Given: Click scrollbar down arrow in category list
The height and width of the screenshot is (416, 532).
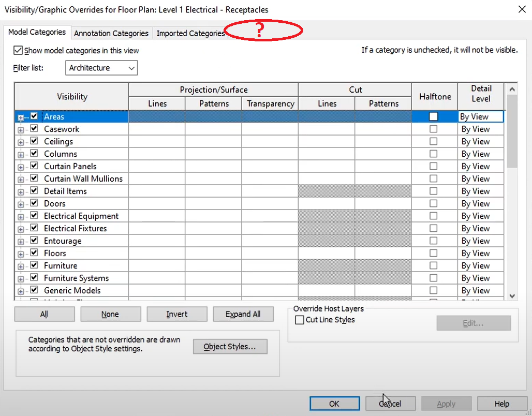Looking at the screenshot, I should pyautogui.click(x=512, y=296).
